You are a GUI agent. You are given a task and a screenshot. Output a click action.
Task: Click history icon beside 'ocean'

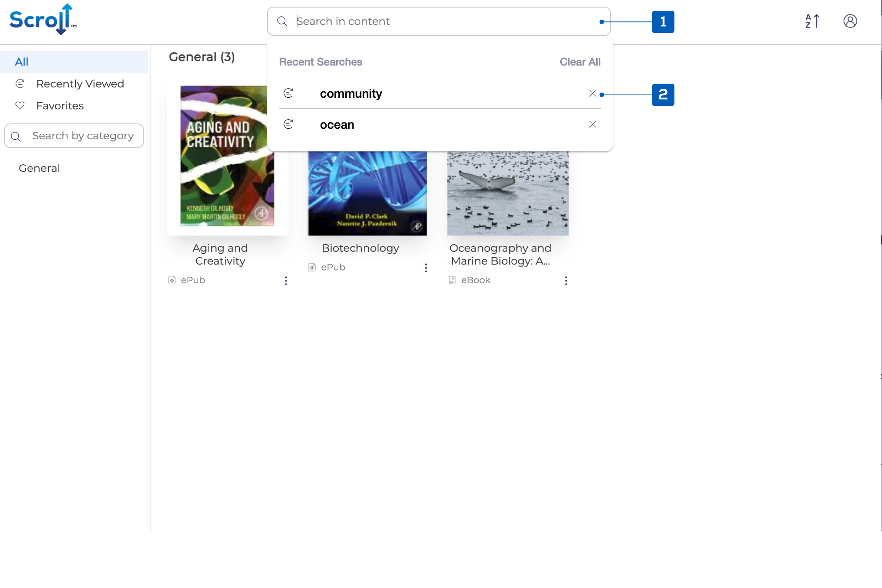coord(288,124)
